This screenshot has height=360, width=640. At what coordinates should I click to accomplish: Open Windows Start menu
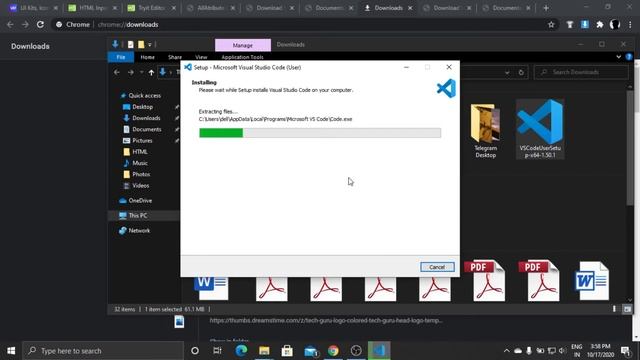click(x=11, y=351)
